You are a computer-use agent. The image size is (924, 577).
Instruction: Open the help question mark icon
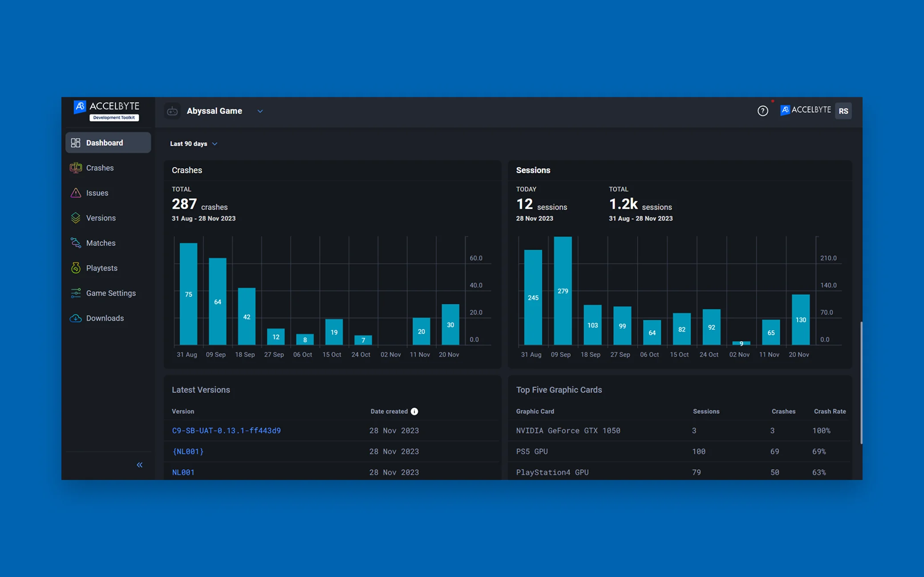point(762,111)
